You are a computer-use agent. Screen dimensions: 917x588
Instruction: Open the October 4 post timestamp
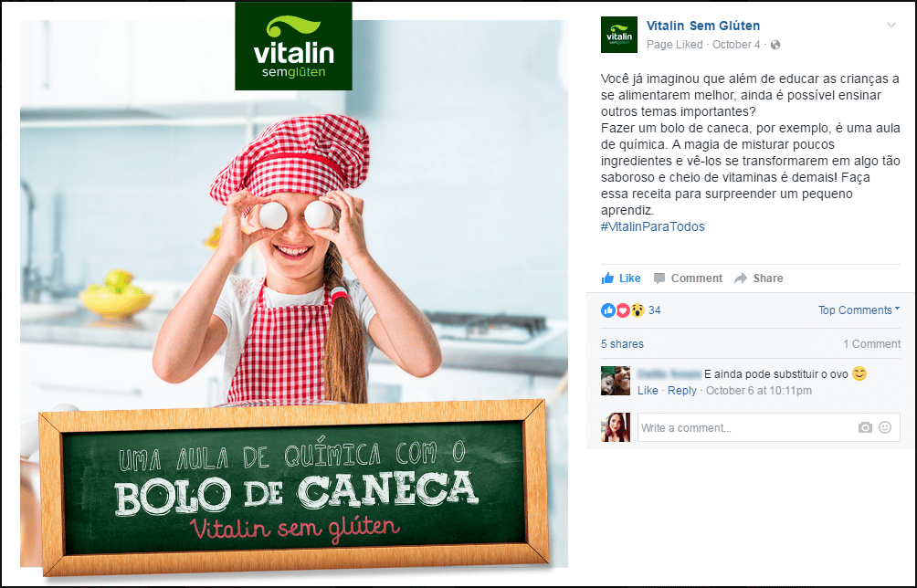click(x=736, y=45)
